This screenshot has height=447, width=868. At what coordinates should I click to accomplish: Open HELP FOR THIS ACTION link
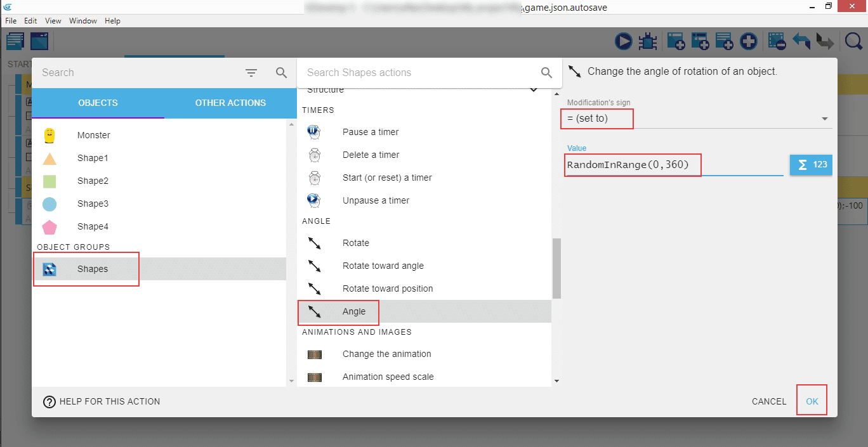[x=102, y=401]
